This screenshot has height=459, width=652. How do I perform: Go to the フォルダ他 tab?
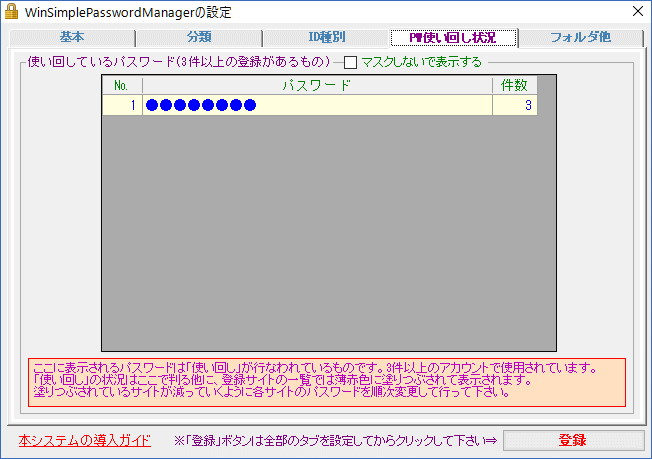tap(581, 37)
